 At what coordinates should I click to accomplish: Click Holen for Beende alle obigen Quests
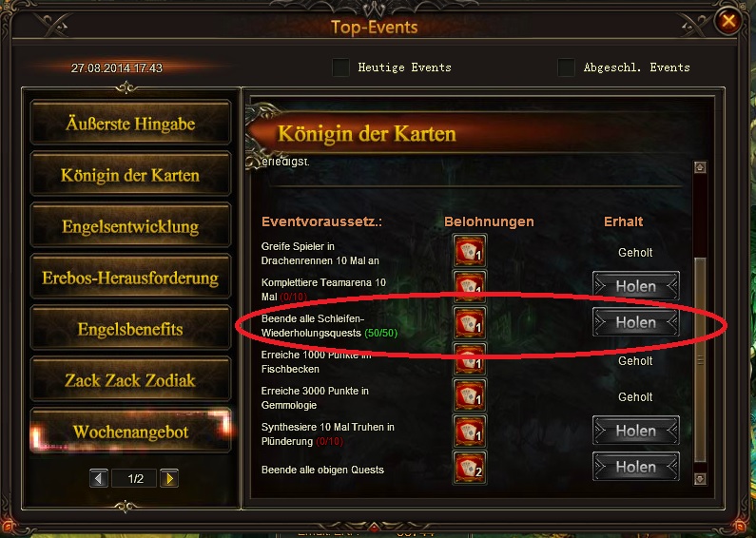[636, 467]
